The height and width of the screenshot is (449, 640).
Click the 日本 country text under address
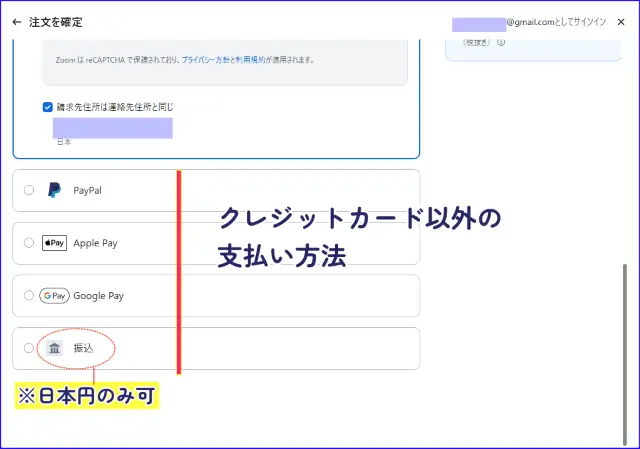pos(64,142)
